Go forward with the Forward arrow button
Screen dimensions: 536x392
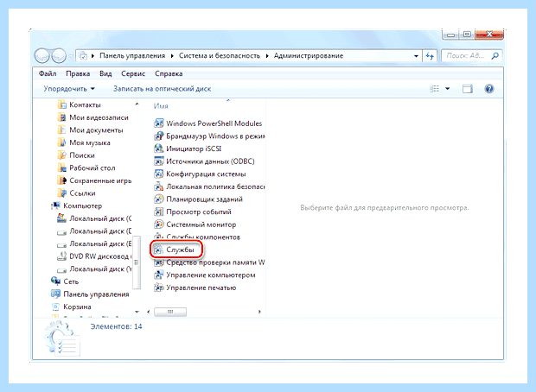click(x=59, y=55)
